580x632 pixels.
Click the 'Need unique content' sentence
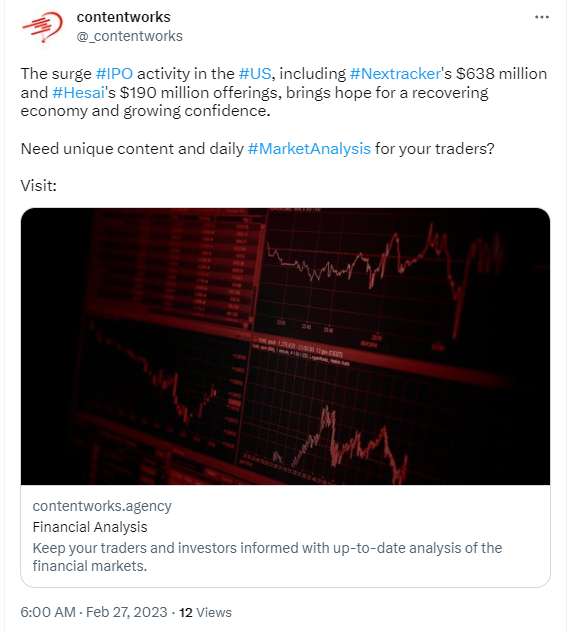[257, 149]
